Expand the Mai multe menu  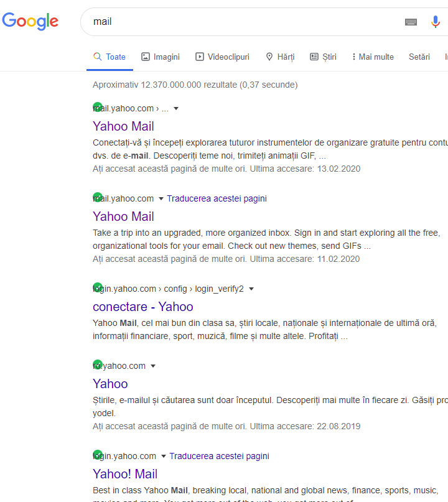(x=373, y=57)
